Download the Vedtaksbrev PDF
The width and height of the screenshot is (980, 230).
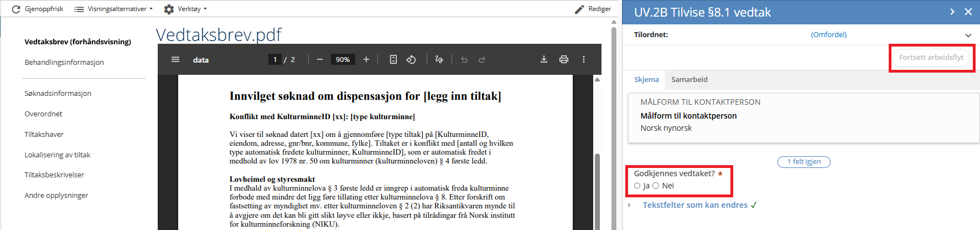544,59
